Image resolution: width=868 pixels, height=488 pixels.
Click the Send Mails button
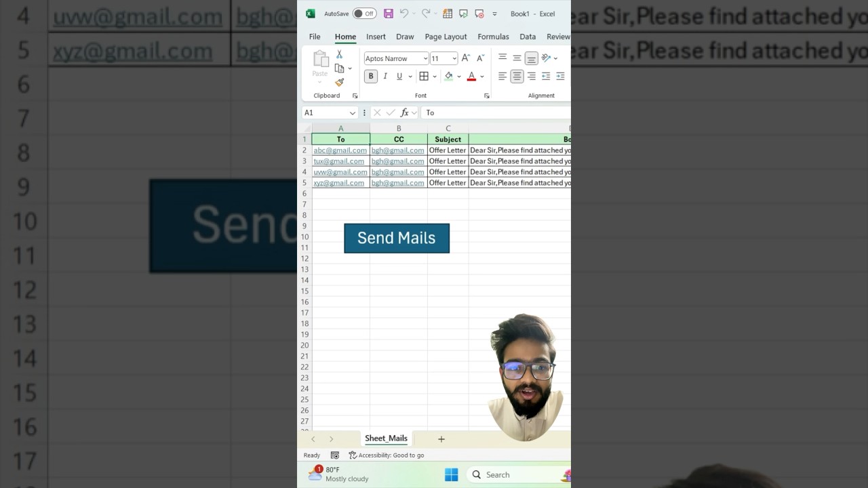point(397,238)
